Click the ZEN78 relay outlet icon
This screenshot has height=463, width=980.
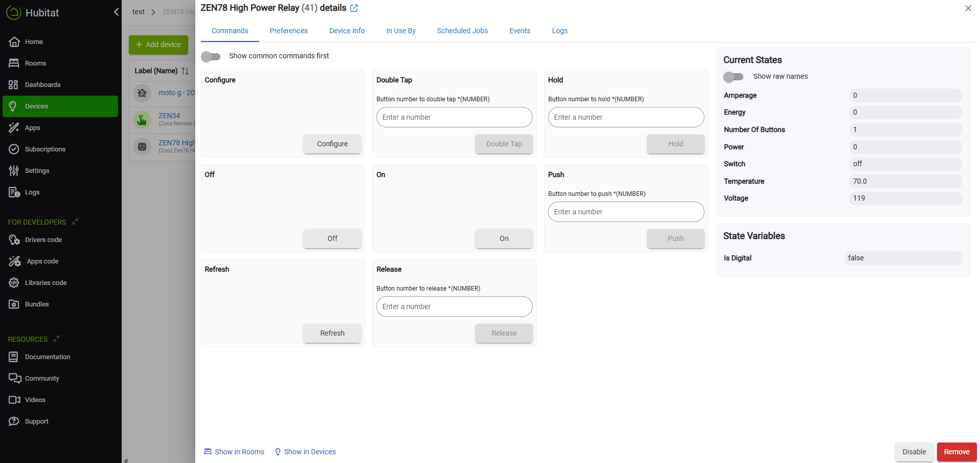click(142, 147)
